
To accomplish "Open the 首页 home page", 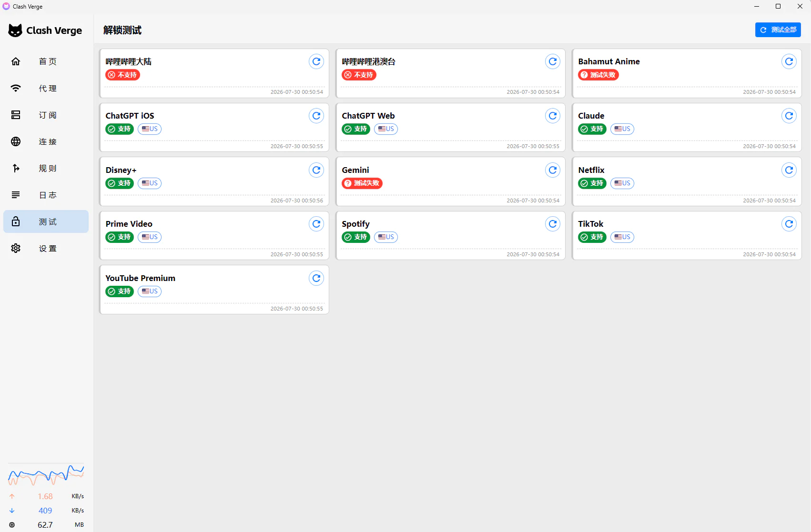I will click(46, 61).
